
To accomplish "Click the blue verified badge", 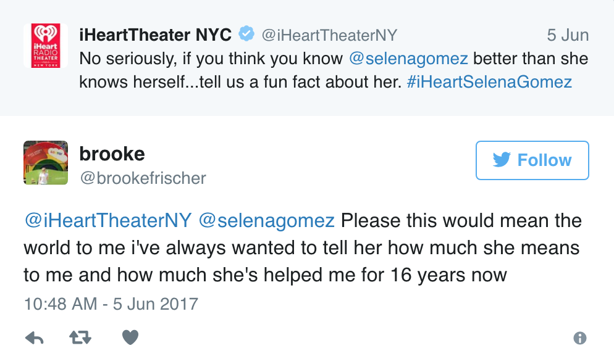I will click(x=247, y=35).
